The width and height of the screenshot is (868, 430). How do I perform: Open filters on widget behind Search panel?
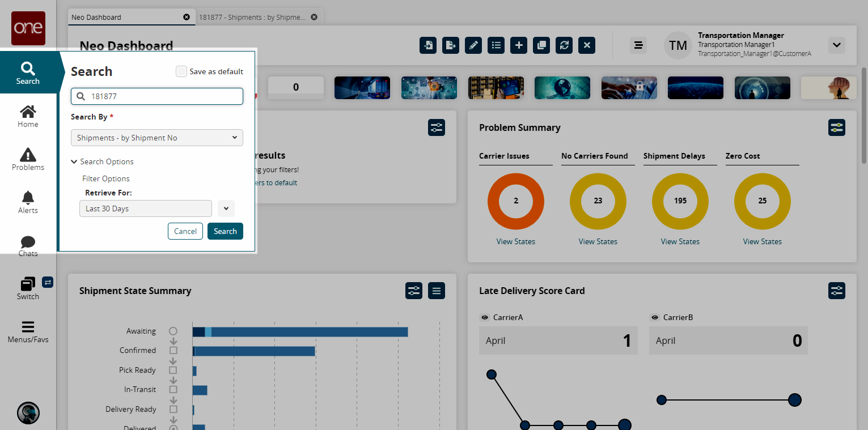(x=437, y=127)
